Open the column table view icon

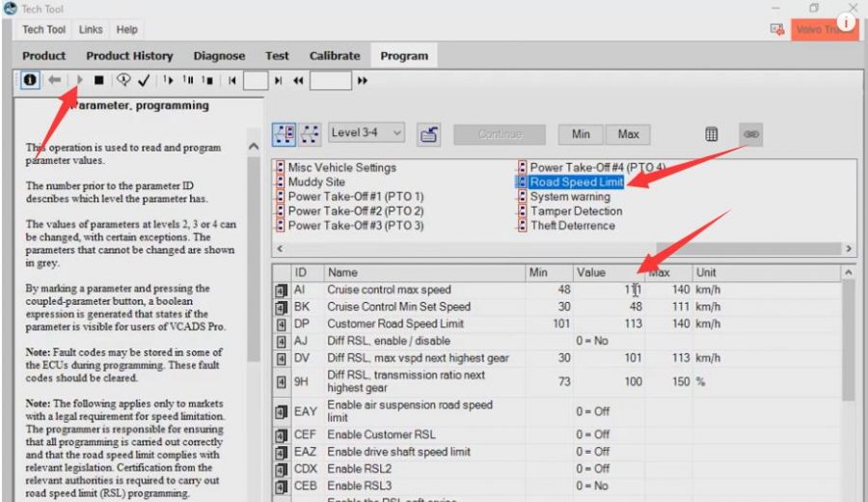click(712, 134)
